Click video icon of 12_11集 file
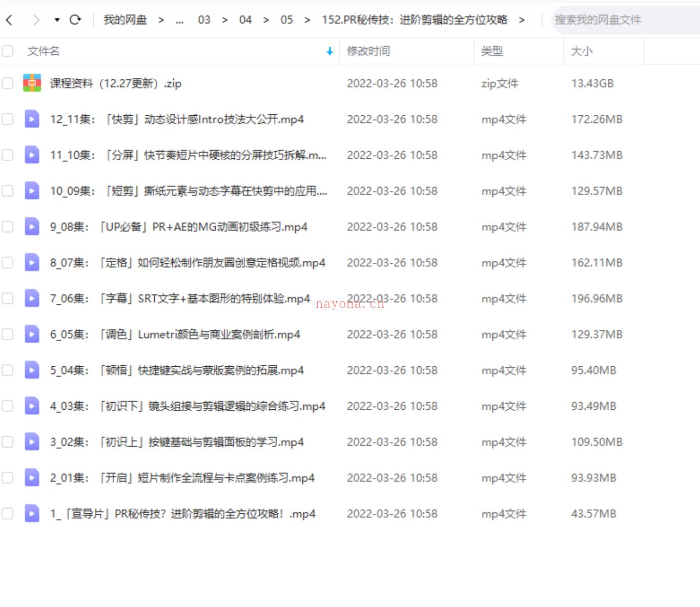 (32, 119)
